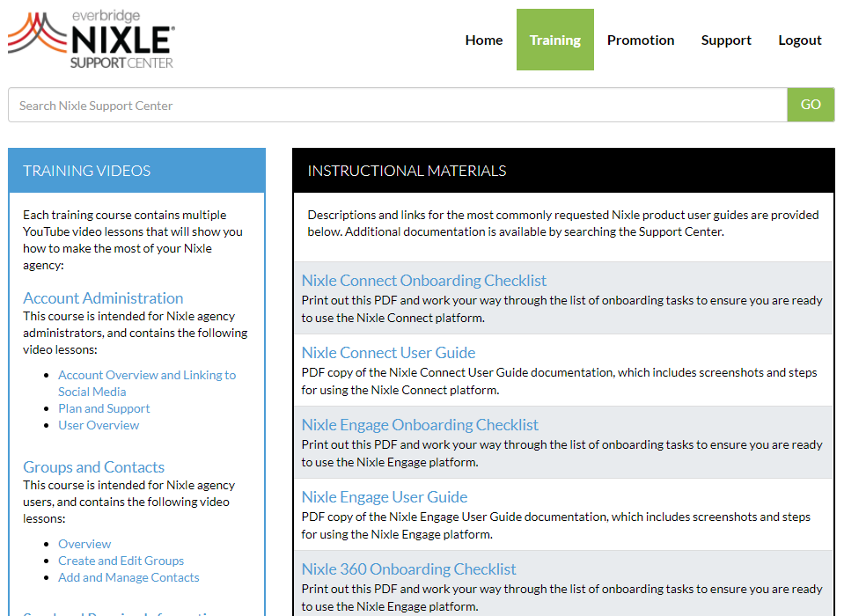Image resolution: width=844 pixels, height=616 pixels.
Task: Open the Create and Edit Groups lesson
Action: pyautogui.click(x=121, y=561)
